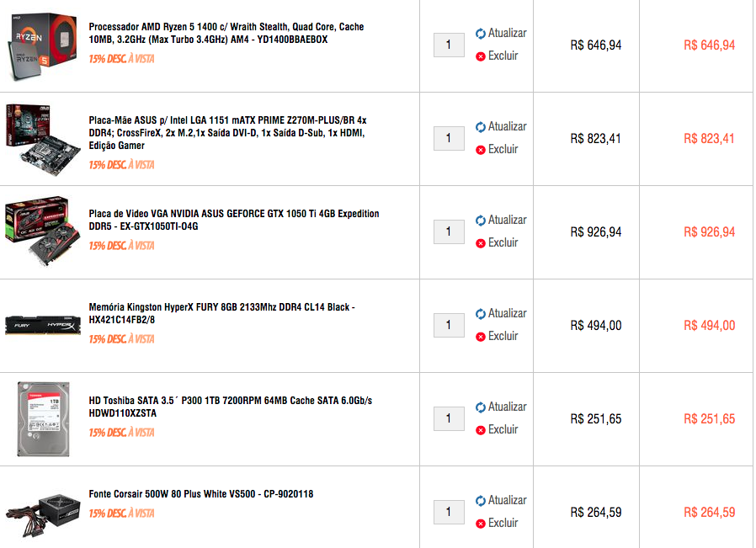Click the Atualizar icon for the GTX 1050 Ti card
Image resolution: width=756 pixels, height=548 pixels.
pos(480,221)
